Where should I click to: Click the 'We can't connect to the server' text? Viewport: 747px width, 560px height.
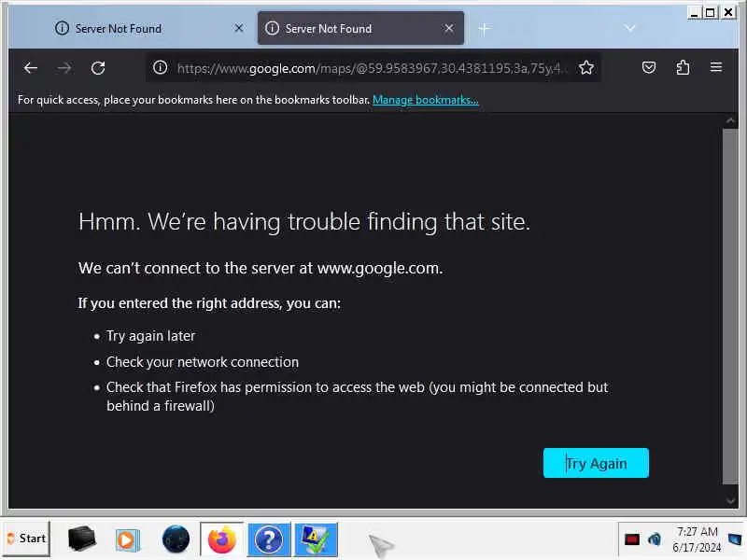click(x=261, y=268)
